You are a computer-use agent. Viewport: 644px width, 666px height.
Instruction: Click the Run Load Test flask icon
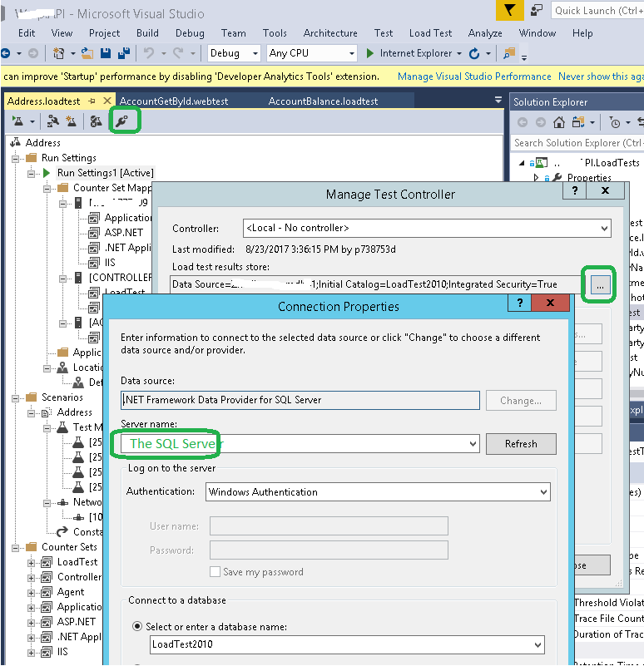[x=17, y=121]
